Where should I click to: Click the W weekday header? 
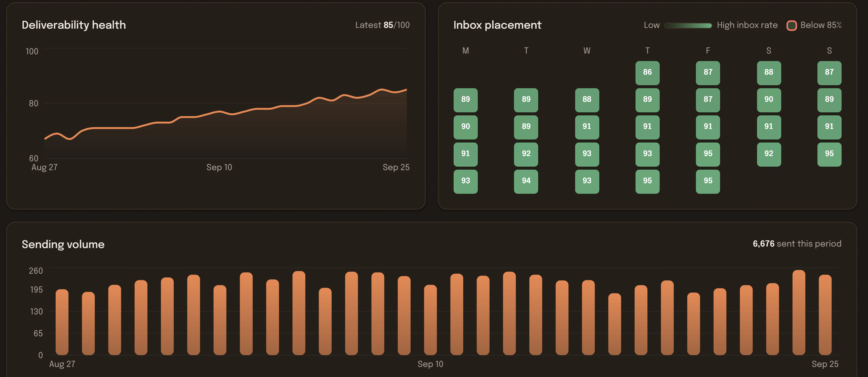pos(587,51)
